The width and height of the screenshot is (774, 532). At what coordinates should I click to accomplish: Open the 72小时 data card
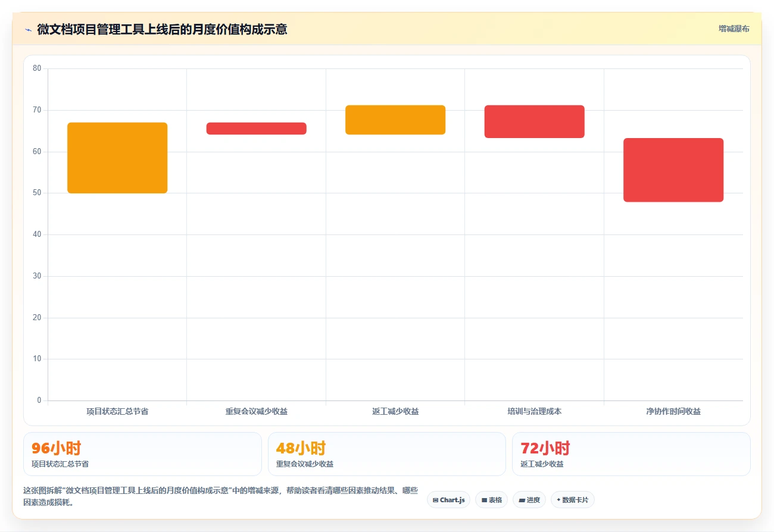coord(631,454)
